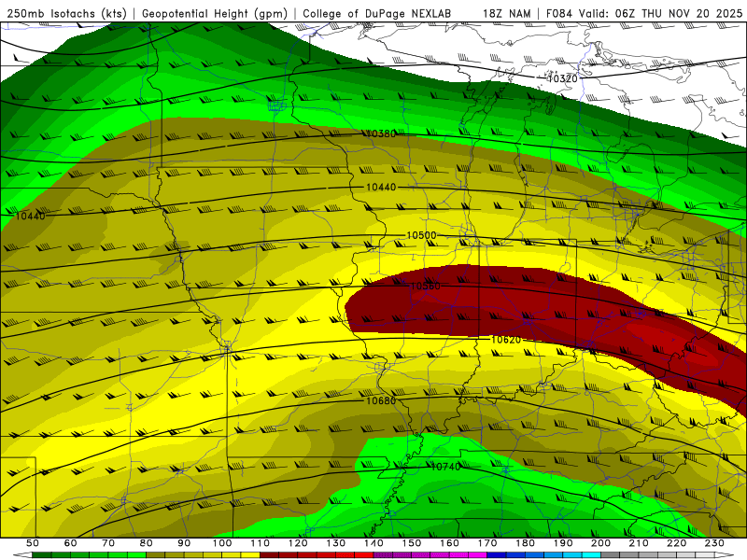Click the 130 value on the color scale
747x560 pixels.
click(x=336, y=543)
